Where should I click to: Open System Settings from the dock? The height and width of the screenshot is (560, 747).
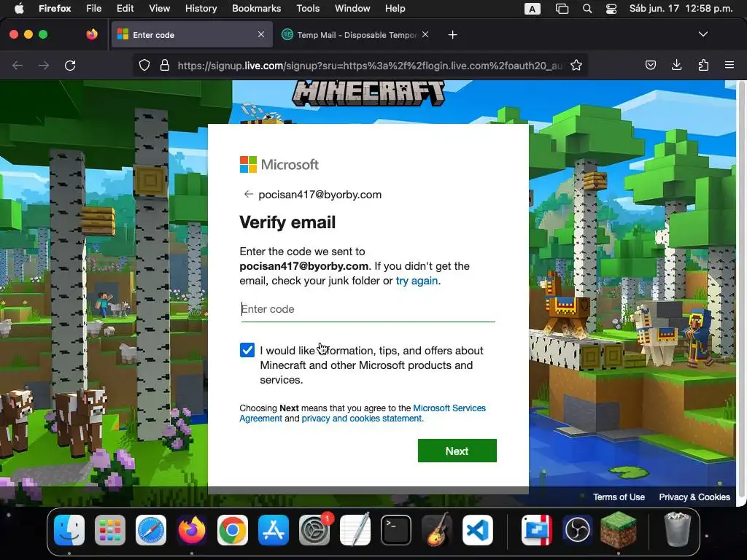(314, 529)
